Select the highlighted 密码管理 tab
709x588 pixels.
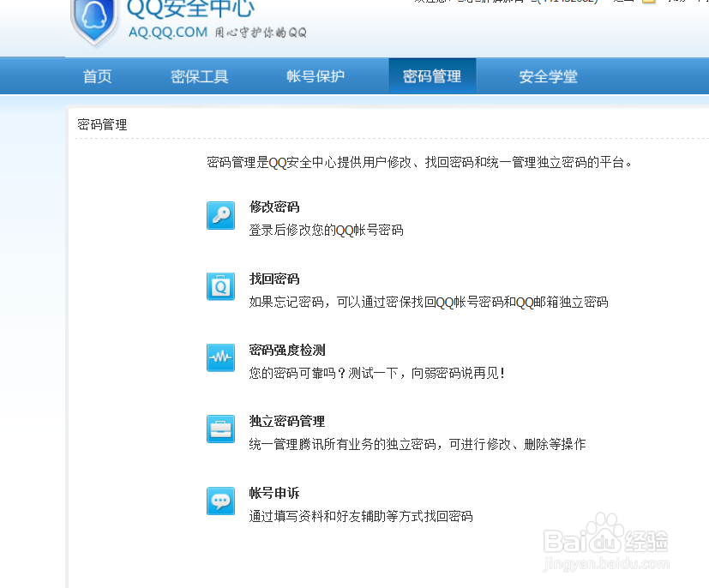(x=432, y=75)
